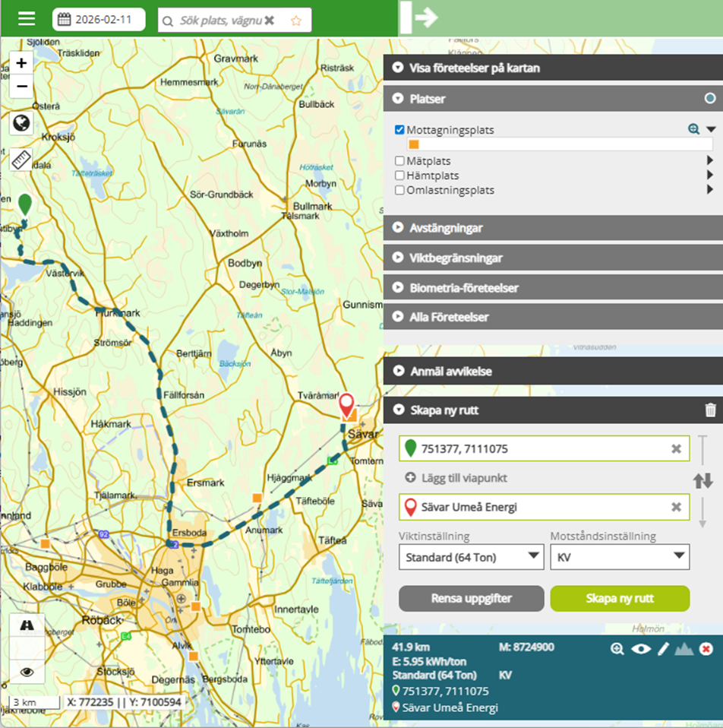Toggle visibility of the 41.9 km route
Screen dimensions: 723x728
tap(641, 649)
